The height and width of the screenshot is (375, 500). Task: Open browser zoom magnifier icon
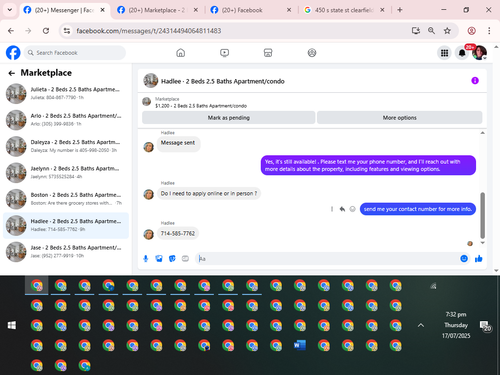point(431,31)
